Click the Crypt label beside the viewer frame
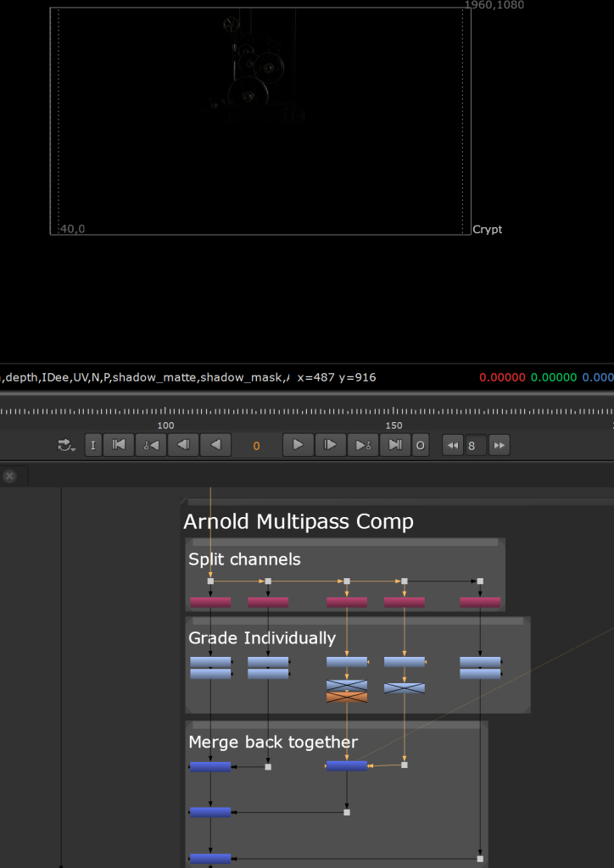 [x=487, y=229]
